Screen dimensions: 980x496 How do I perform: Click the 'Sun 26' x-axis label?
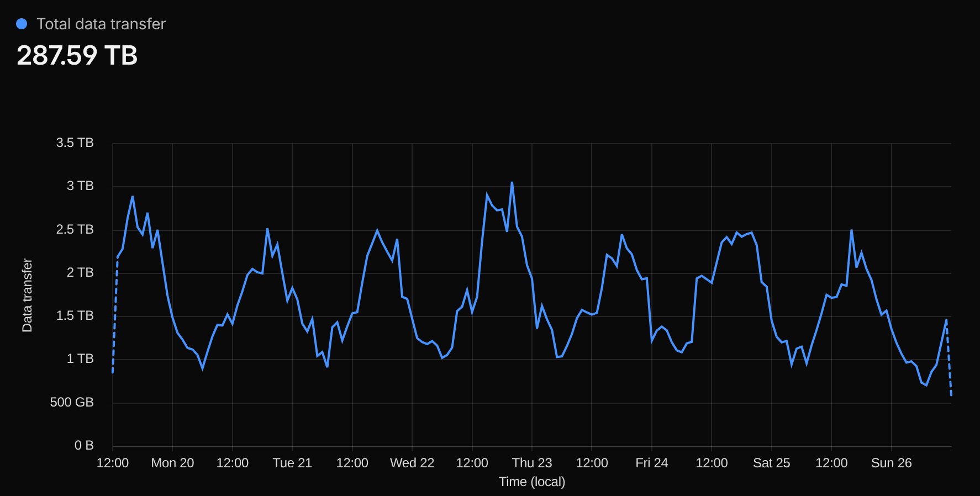tap(891, 463)
